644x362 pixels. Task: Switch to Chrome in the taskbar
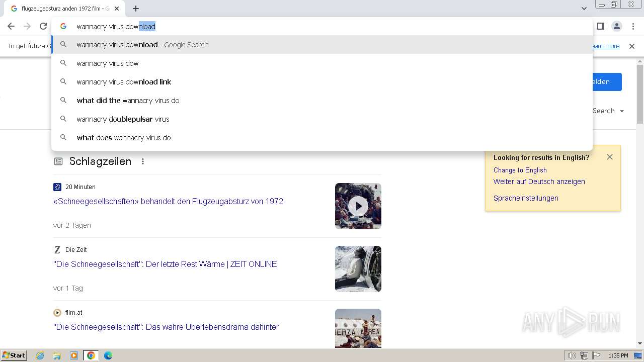pyautogui.click(x=91, y=355)
